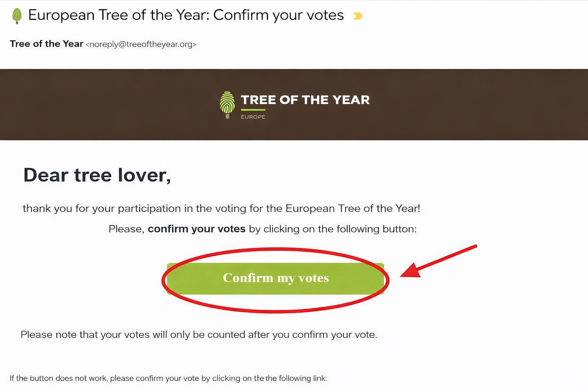Click the sender name "Tree of the Year"

click(x=46, y=44)
